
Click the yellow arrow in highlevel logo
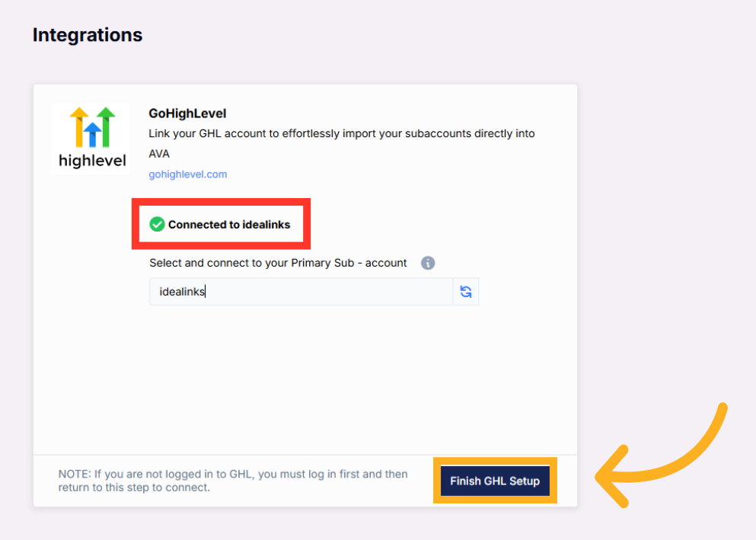coord(79,126)
